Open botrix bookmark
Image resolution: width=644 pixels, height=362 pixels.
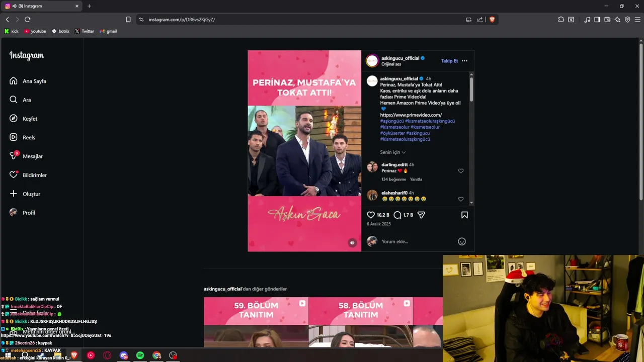pos(60,31)
